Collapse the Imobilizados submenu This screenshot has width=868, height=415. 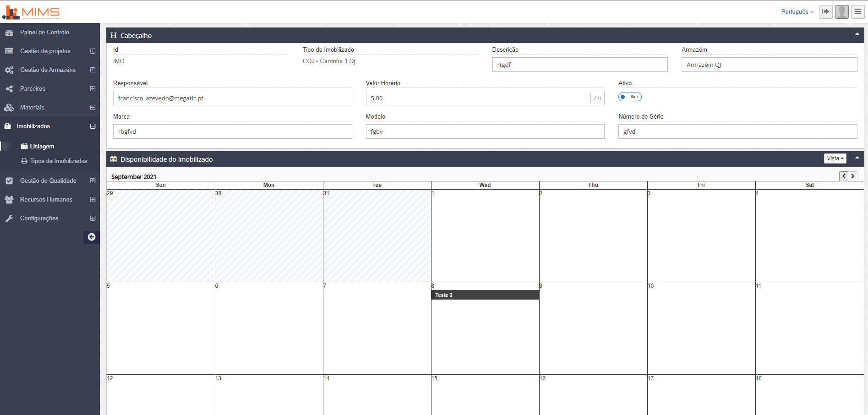[93, 126]
